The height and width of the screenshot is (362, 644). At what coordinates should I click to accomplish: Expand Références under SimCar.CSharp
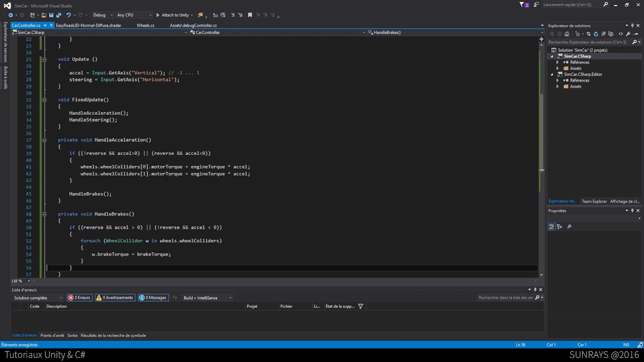click(x=557, y=62)
